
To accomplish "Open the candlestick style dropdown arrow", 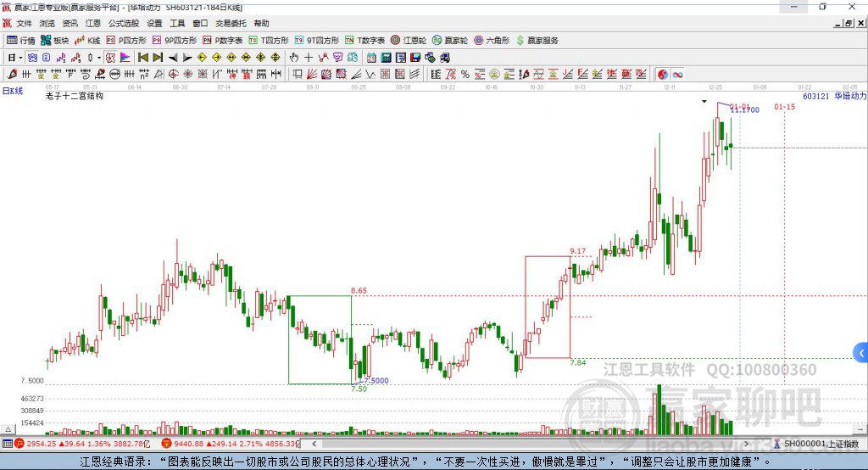I will point(99,58).
